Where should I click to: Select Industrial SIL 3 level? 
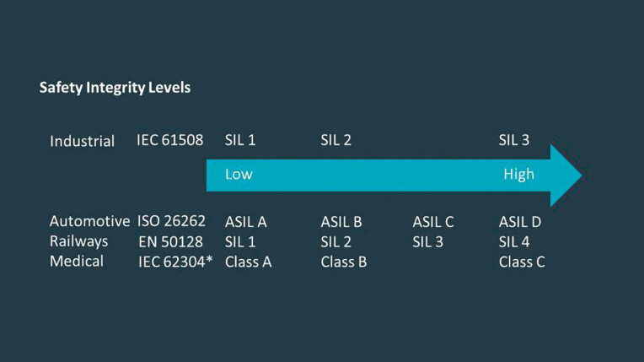coord(514,140)
